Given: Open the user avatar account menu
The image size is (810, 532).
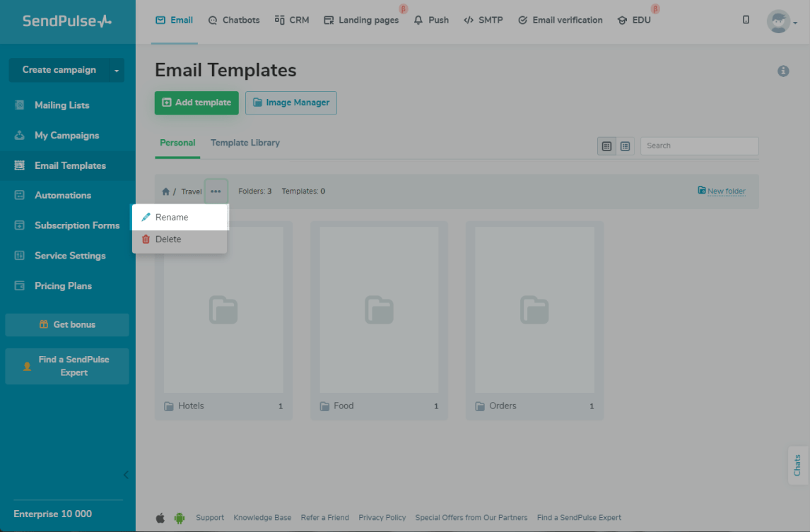Looking at the screenshot, I should (782, 22).
